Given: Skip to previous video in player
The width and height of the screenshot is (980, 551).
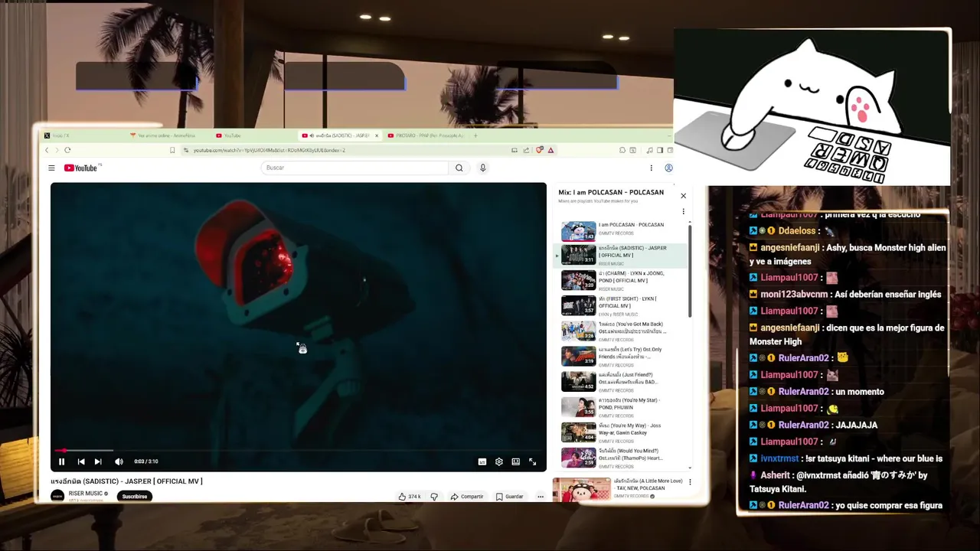Looking at the screenshot, I should (81, 461).
